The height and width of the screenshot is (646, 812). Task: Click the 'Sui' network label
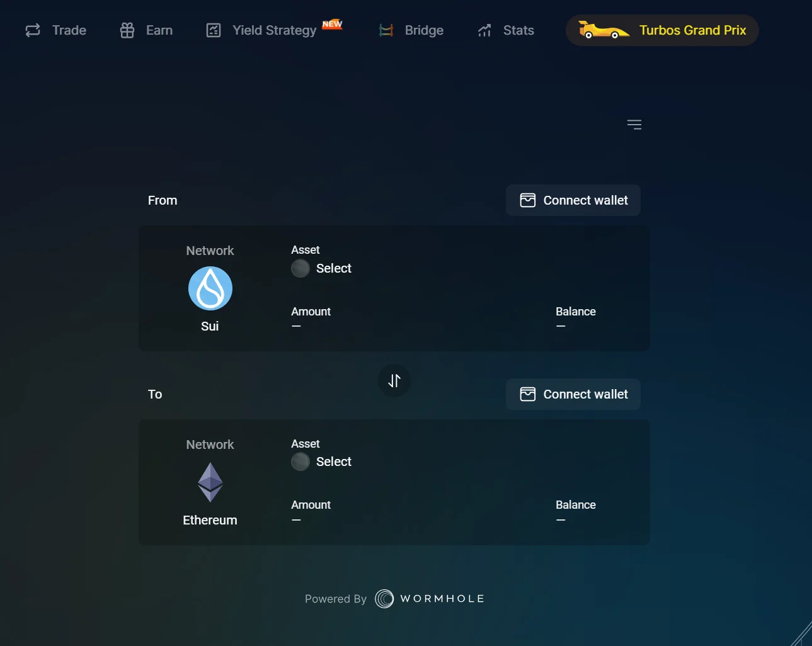pyautogui.click(x=210, y=326)
